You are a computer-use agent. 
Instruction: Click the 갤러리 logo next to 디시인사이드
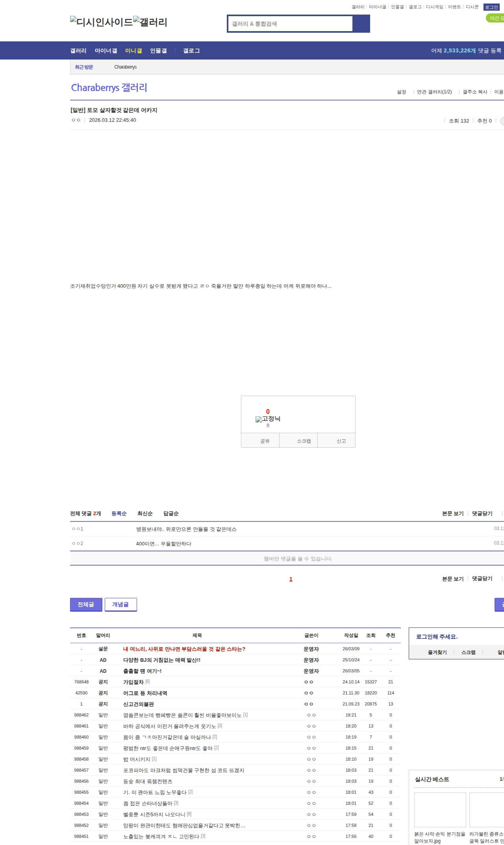[x=150, y=22]
